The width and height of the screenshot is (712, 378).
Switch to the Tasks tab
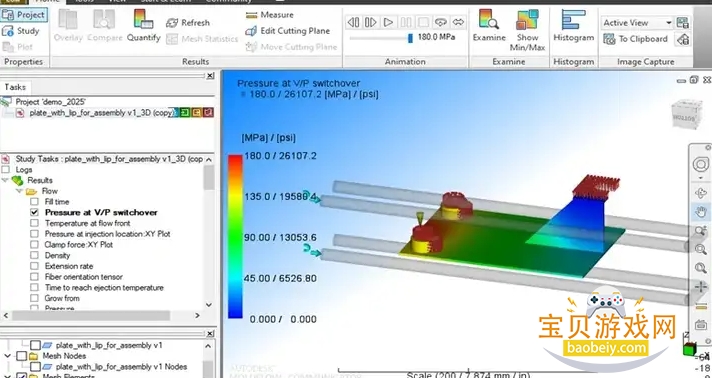point(15,87)
